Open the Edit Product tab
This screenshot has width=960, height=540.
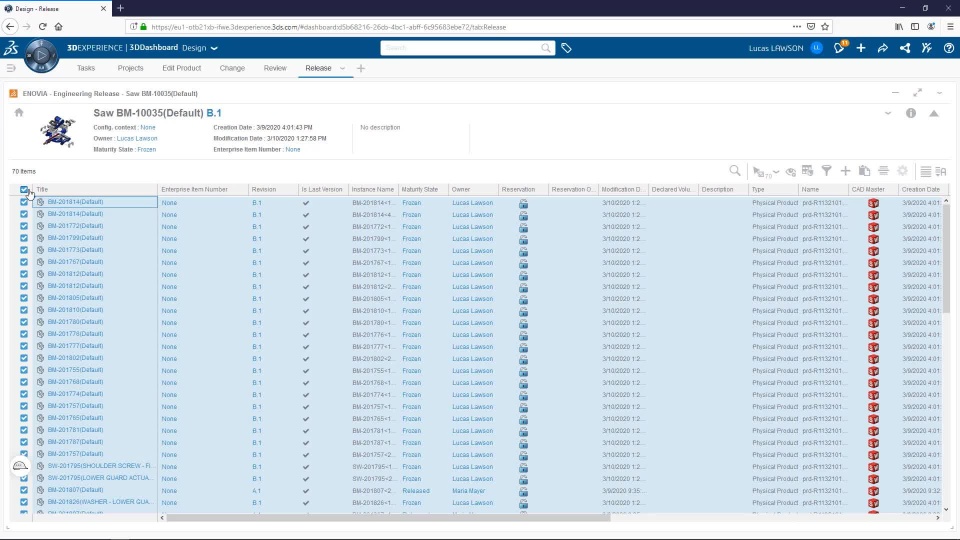(181, 68)
